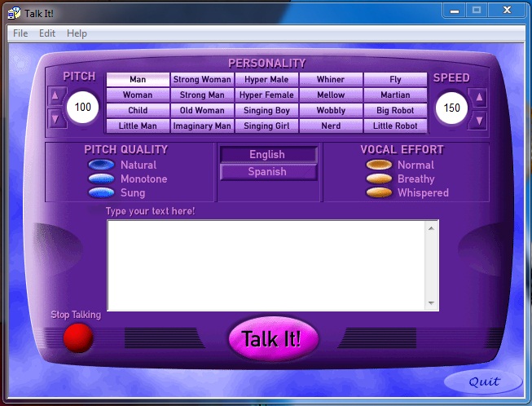Click the text box scroll down arrow
Screen dimensions: 532x406
click(431, 302)
